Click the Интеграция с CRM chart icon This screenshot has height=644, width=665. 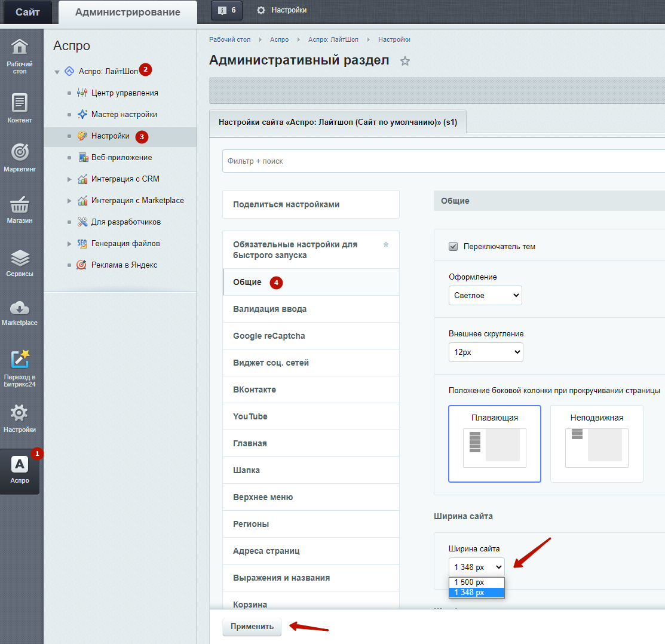[x=82, y=179]
